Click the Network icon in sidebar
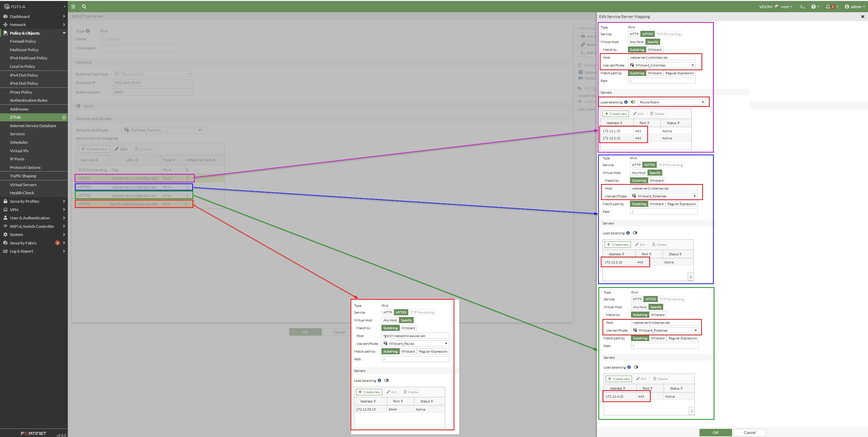This screenshot has width=868, height=437. 5,25
